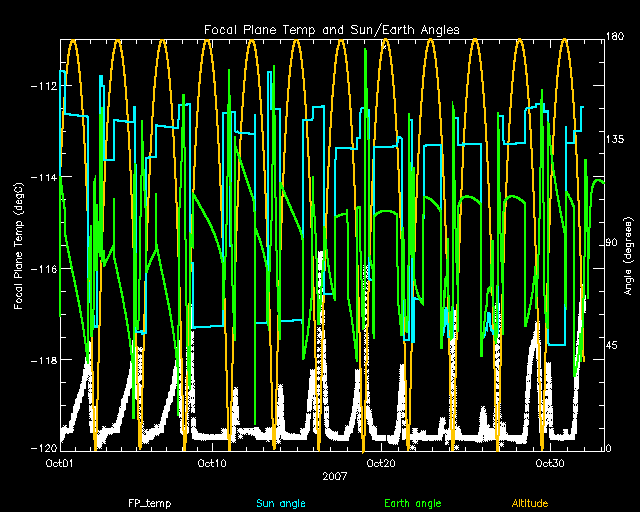Select the -112 temperature tick label
Viewport: 640px width, 512px height.
pyautogui.click(x=43, y=86)
